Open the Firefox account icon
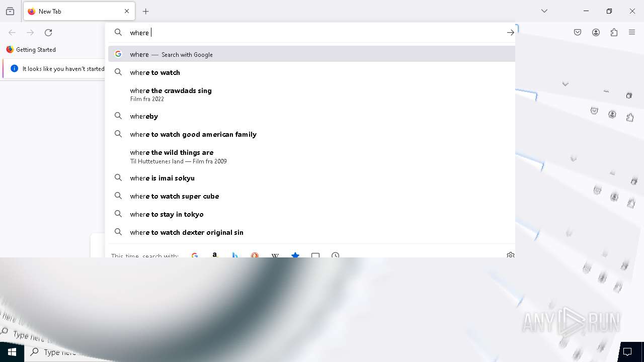Viewport: 644px width, 362px height. click(596, 33)
